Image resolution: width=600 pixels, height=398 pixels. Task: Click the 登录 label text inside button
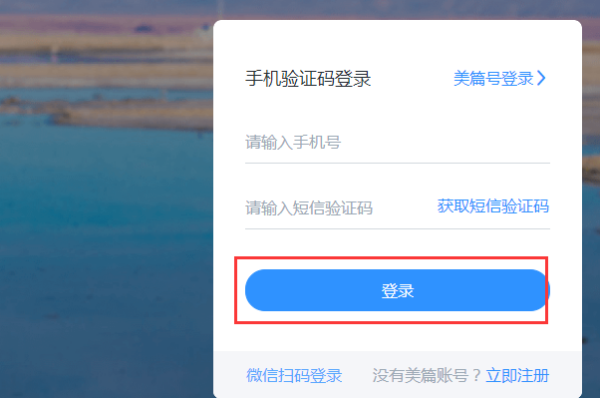pyautogui.click(x=398, y=291)
